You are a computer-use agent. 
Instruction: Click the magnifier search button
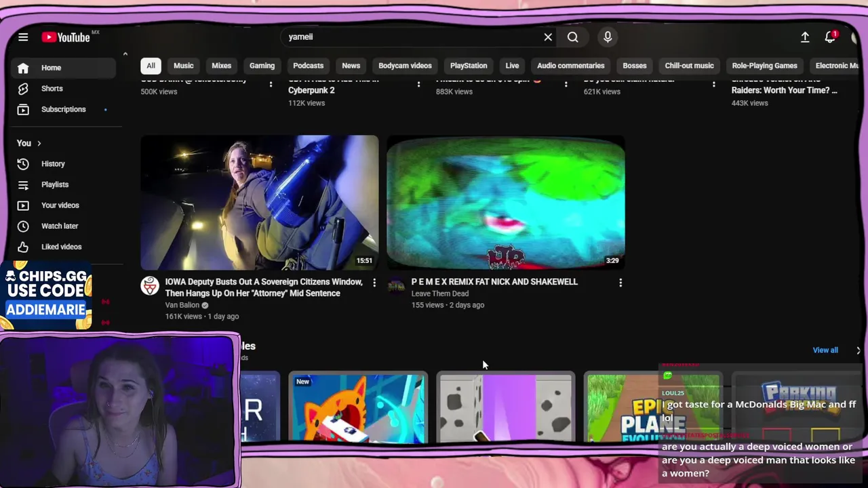pos(573,37)
